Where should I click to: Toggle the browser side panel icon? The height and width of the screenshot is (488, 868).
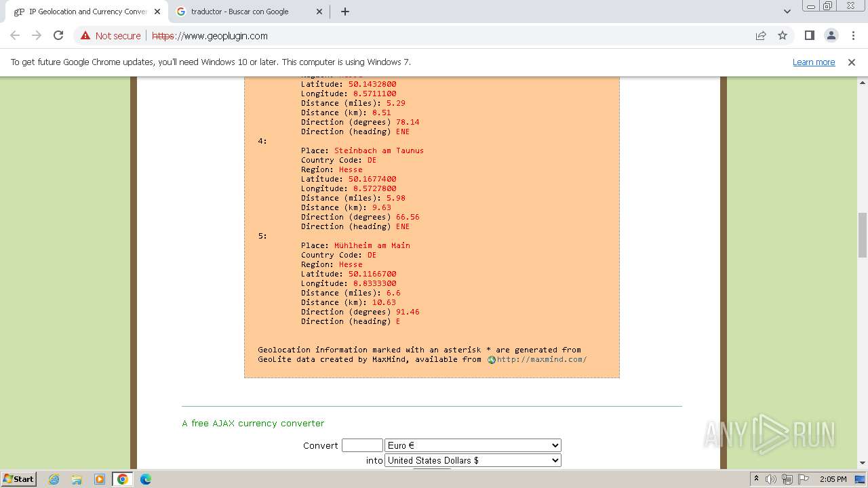point(809,36)
